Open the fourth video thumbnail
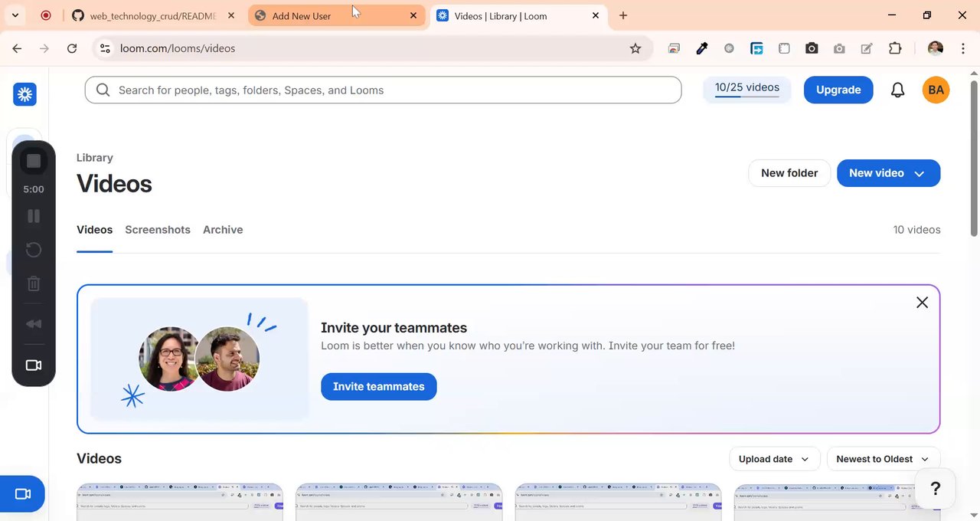 [837, 502]
